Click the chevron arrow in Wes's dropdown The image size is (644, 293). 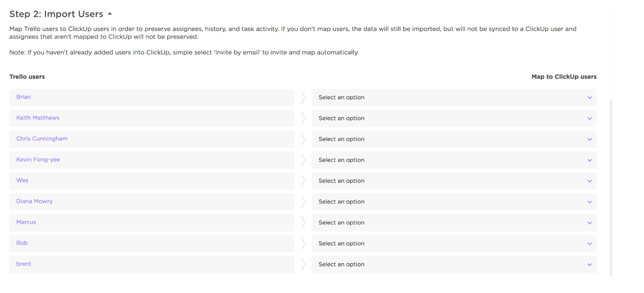(589, 181)
